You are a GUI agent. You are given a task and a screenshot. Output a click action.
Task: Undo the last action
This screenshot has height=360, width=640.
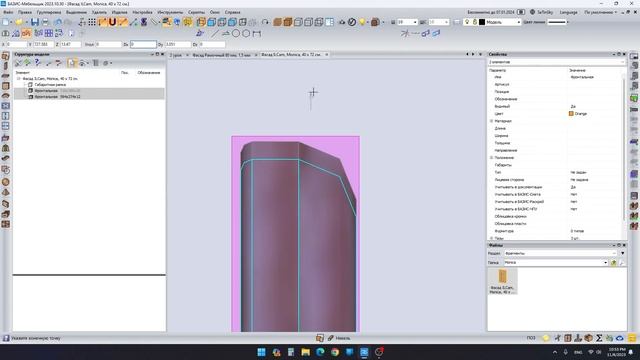(58, 22)
